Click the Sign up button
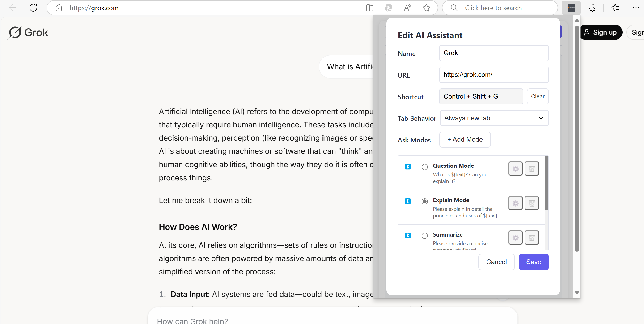This screenshot has width=644, height=324. [601, 32]
